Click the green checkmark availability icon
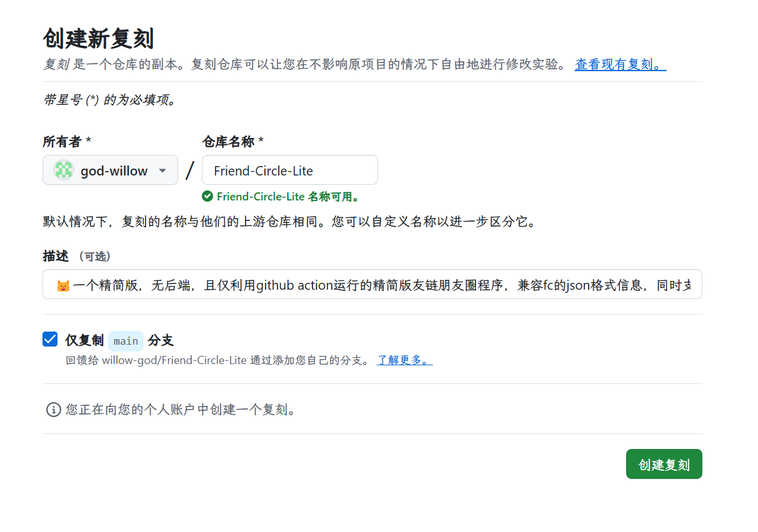Image resolution: width=758 pixels, height=532 pixels. (207, 197)
